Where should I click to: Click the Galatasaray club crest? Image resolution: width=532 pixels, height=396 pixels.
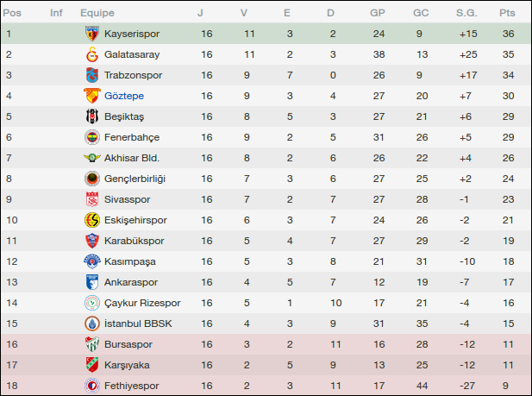point(91,54)
